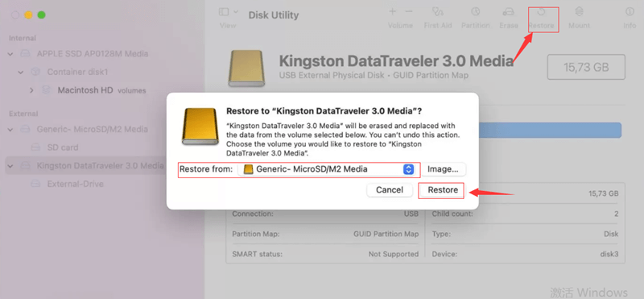Open the Restore from dropdown
The height and width of the screenshot is (299, 644).
click(x=327, y=169)
